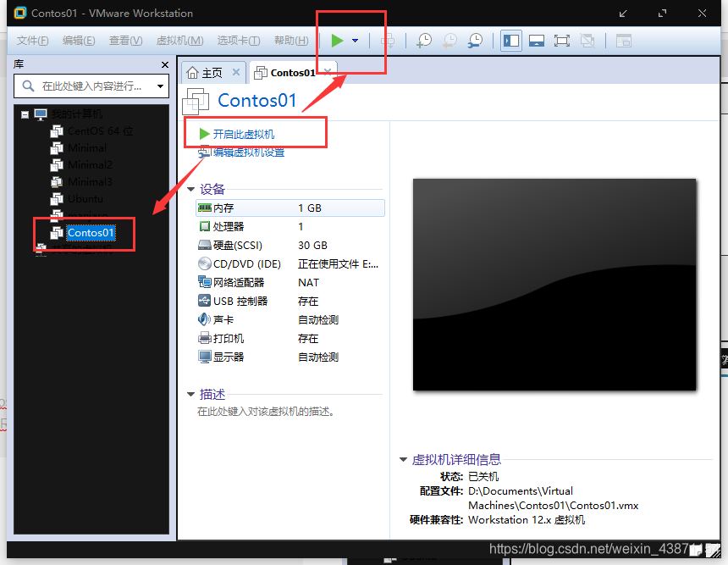This screenshot has width=728, height=565.
Task: Click the 打印机 printer icon
Action: (x=204, y=338)
